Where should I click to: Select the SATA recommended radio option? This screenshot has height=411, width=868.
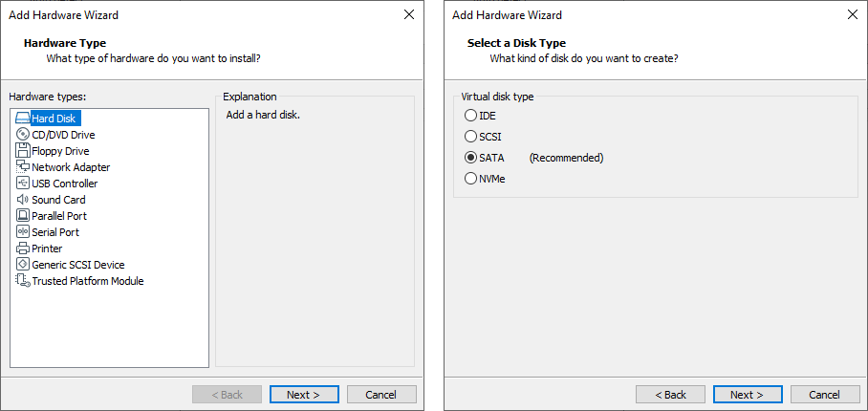[x=470, y=158]
